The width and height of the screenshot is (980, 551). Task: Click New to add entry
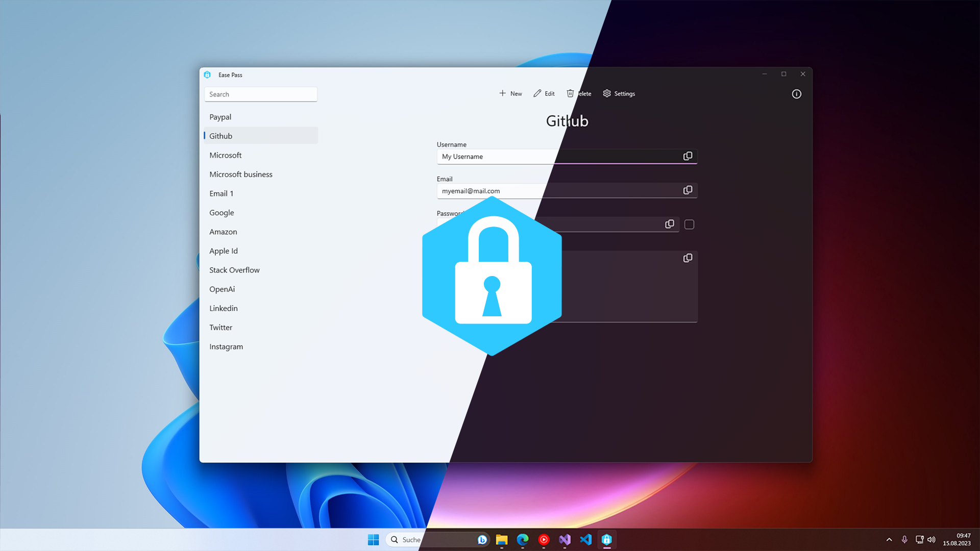pos(510,93)
